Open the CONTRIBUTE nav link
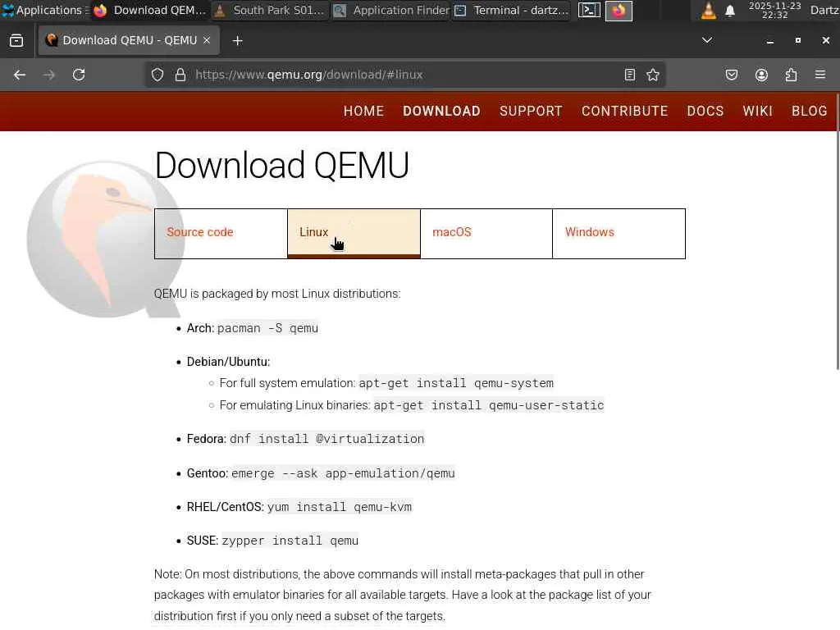This screenshot has height=630, width=840. coord(624,111)
